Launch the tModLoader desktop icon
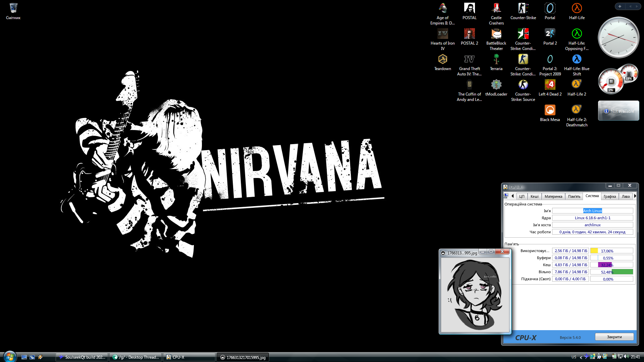644x362 pixels. pos(496,85)
